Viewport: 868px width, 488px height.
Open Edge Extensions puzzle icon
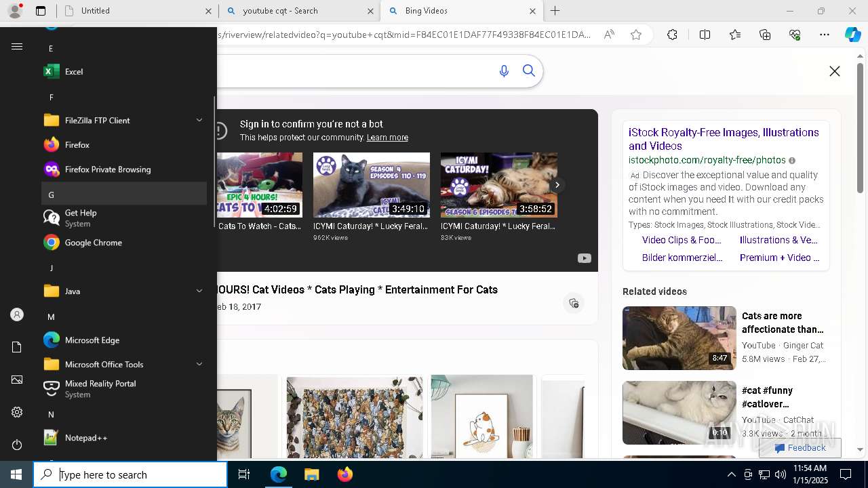[672, 35]
